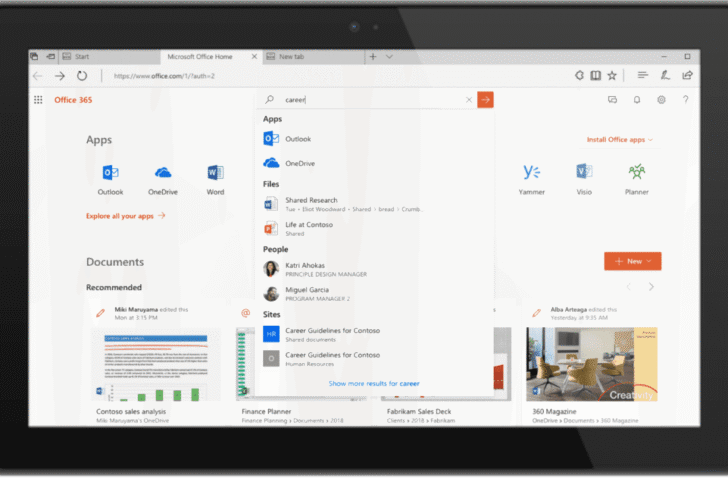The width and height of the screenshot is (728, 478).
Task: Click Show more results for career
Action: 374,383
